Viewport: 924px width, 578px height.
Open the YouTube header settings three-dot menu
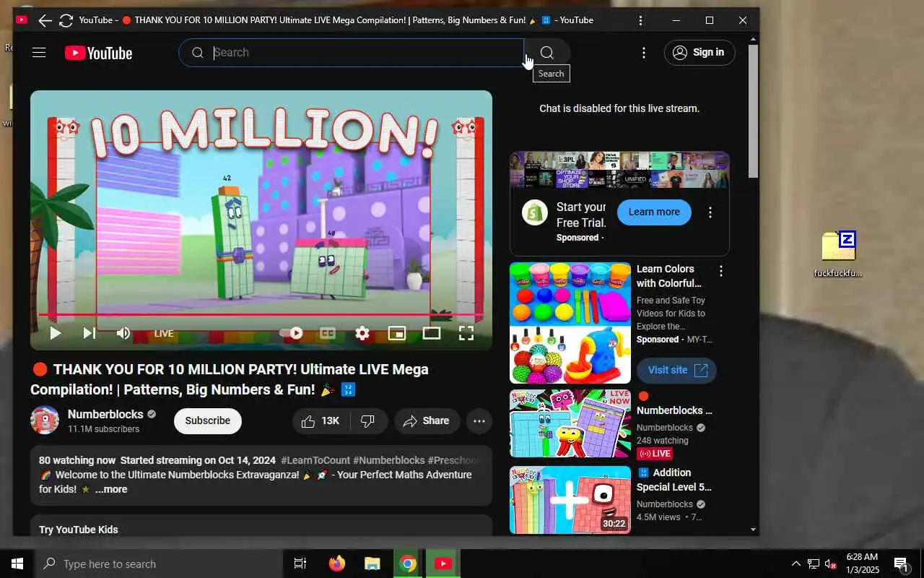pos(644,53)
